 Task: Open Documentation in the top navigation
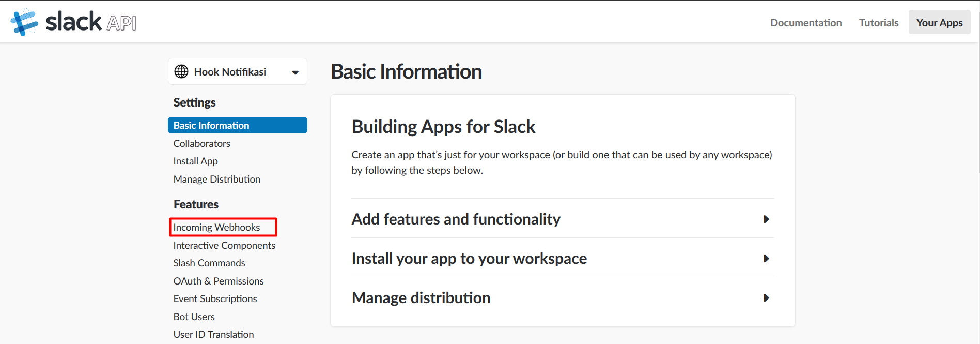[806, 23]
